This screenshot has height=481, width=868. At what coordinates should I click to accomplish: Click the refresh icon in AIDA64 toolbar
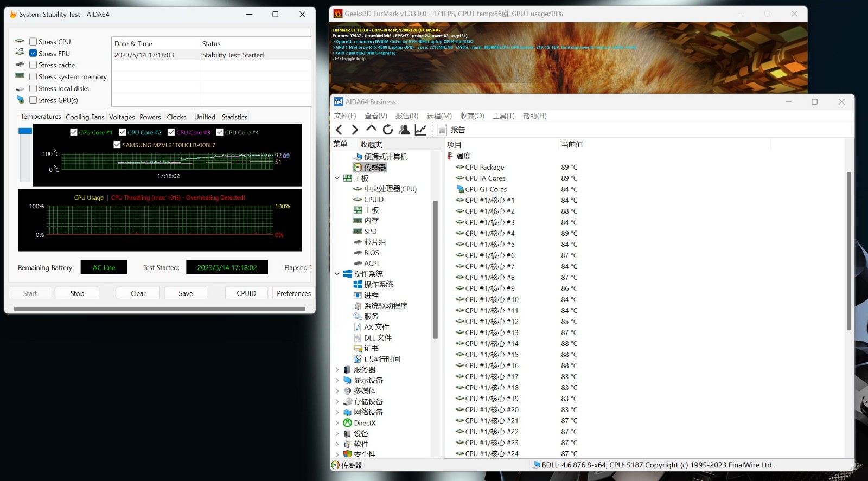tap(387, 130)
